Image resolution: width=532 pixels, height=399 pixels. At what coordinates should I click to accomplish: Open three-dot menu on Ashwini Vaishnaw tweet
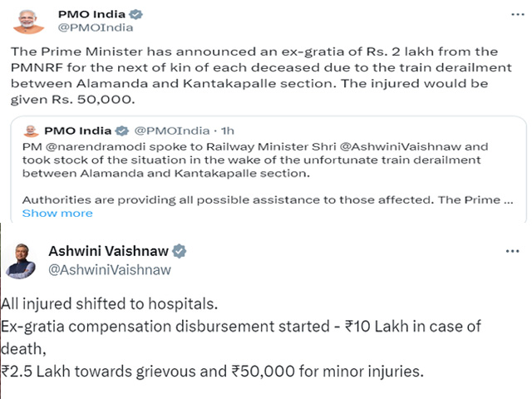point(512,251)
